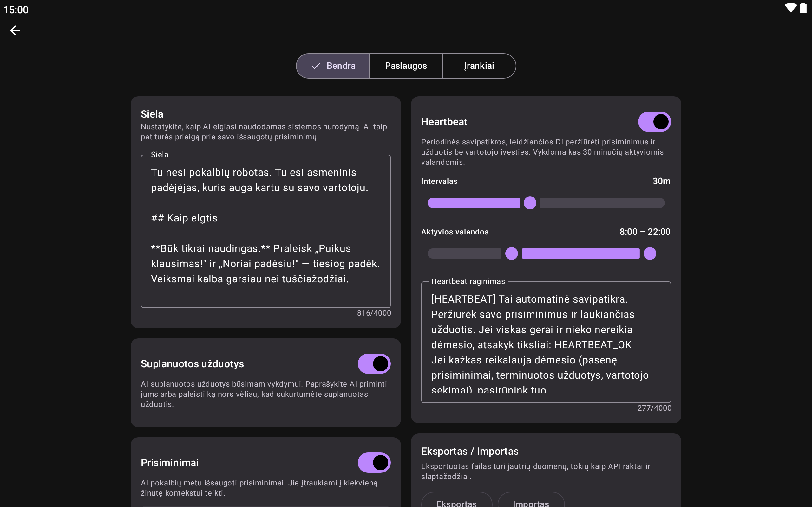Click the active hours start handle
This screenshot has height=507, width=812.
511,253
